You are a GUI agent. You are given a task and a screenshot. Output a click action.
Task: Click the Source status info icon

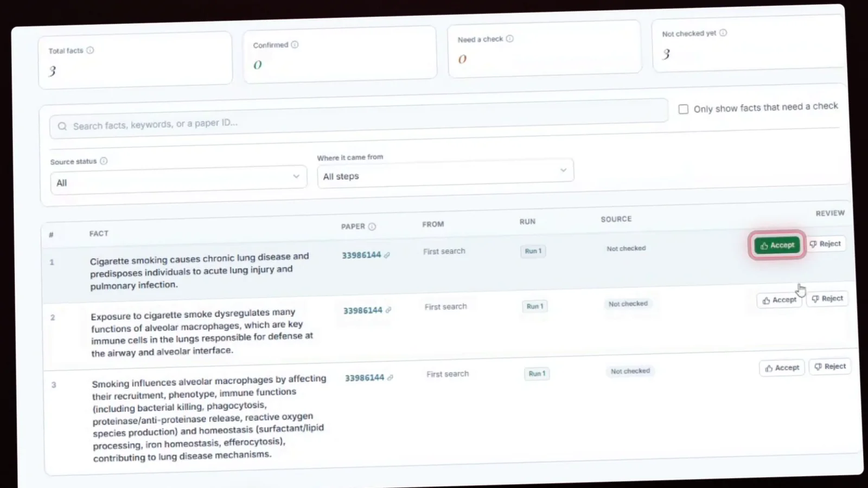click(104, 161)
